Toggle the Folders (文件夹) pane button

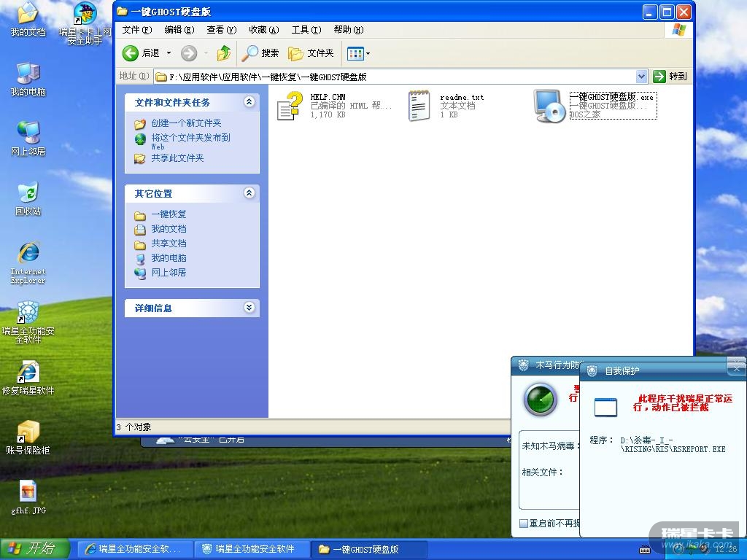pyautogui.click(x=311, y=52)
